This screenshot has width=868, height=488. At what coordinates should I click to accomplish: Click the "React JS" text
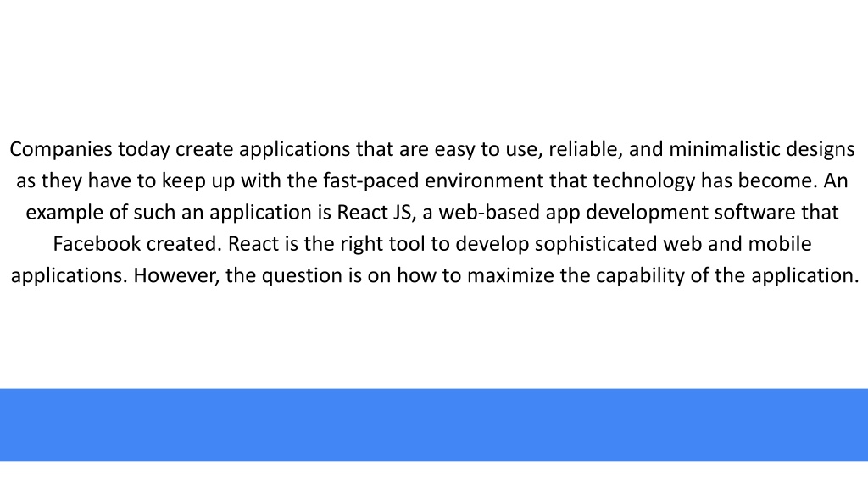pos(374,213)
